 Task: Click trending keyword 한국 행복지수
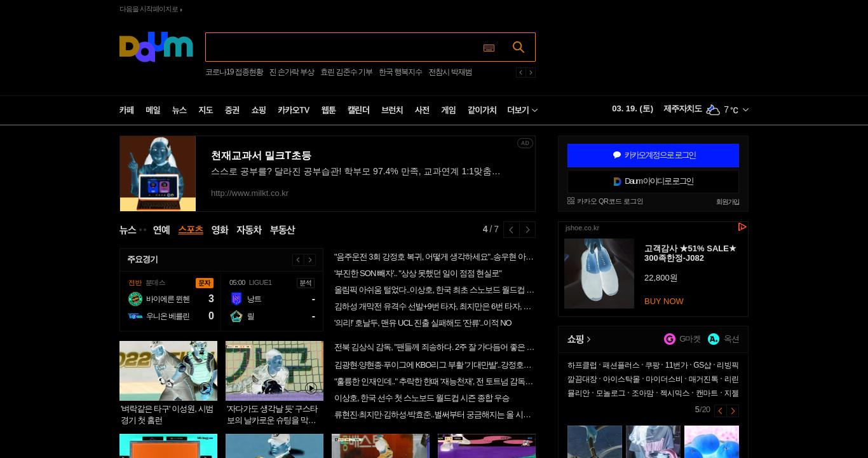(x=400, y=73)
